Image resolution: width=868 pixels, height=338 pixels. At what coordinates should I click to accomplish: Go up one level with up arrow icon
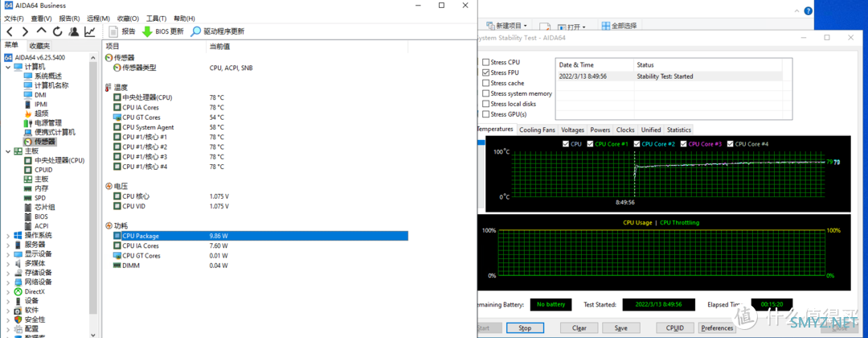pyautogui.click(x=42, y=31)
